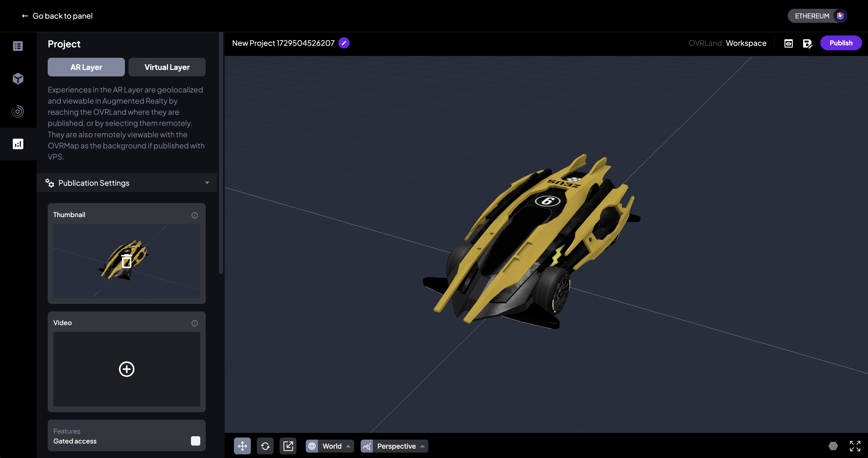Switch to the Virtual Layer tab
868x458 pixels.
167,67
